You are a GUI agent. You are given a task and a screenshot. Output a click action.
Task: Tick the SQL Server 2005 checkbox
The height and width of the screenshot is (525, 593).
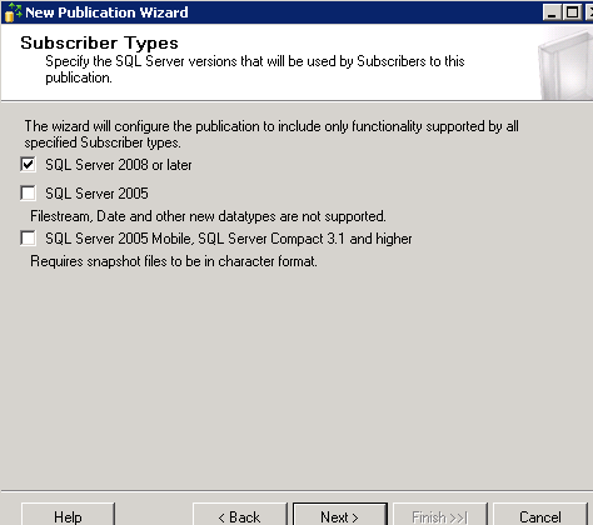click(x=28, y=193)
